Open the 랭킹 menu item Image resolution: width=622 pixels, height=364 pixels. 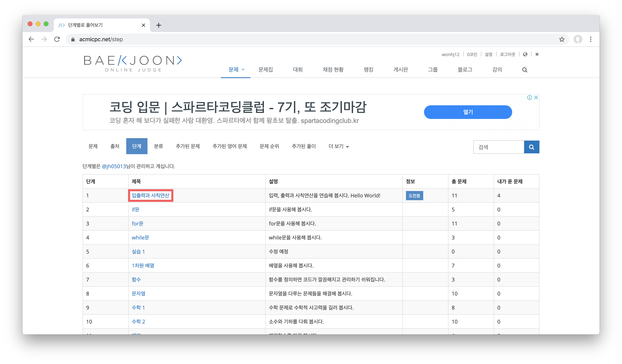point(368,70)
